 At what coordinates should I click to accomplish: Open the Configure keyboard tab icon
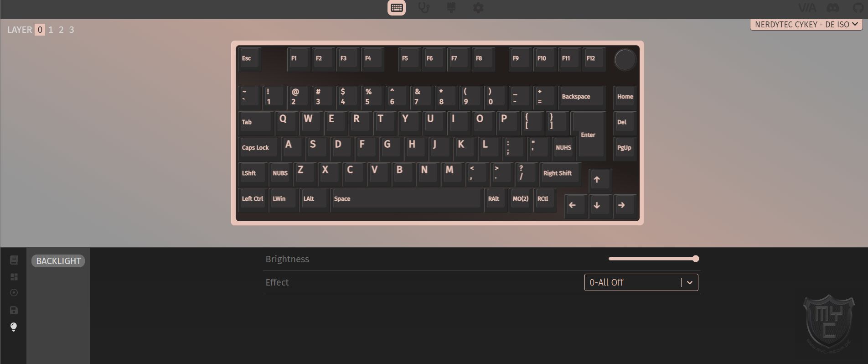click(397, 8)
